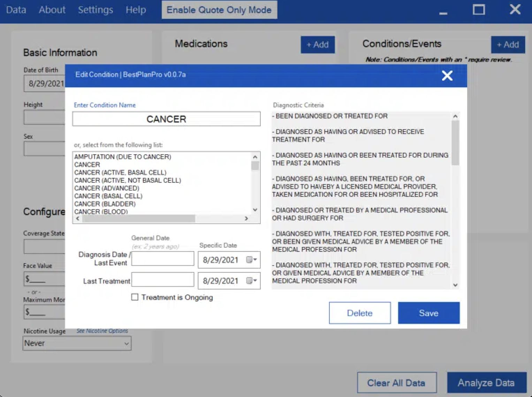Viewport: 532px width, 397px height.
Task: Open the Data menu
Action: click(x=16, y=10)
